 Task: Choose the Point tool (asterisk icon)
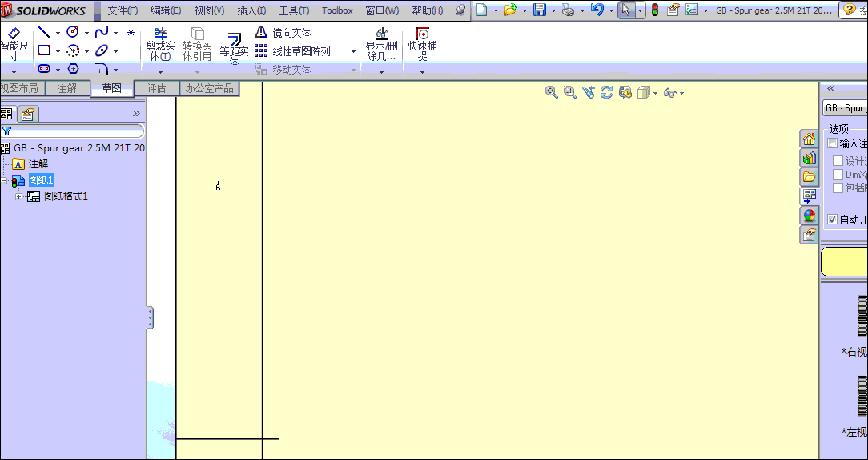(131, 33)
